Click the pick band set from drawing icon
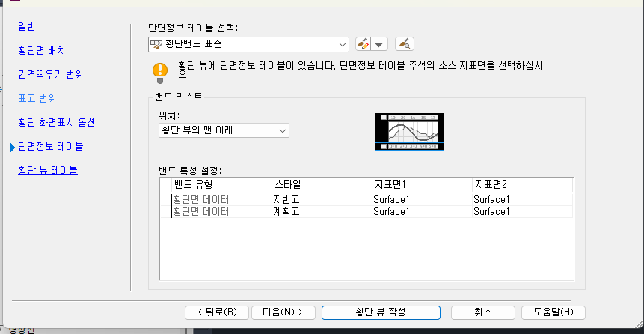The width and height of the screenshot is (644, 334). pyautogui.click(x=404, y=44)
